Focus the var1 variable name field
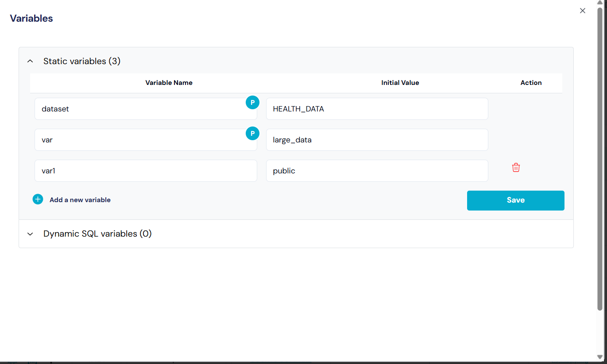This screenshot has width=607, height=364. [x=146, y=171]
